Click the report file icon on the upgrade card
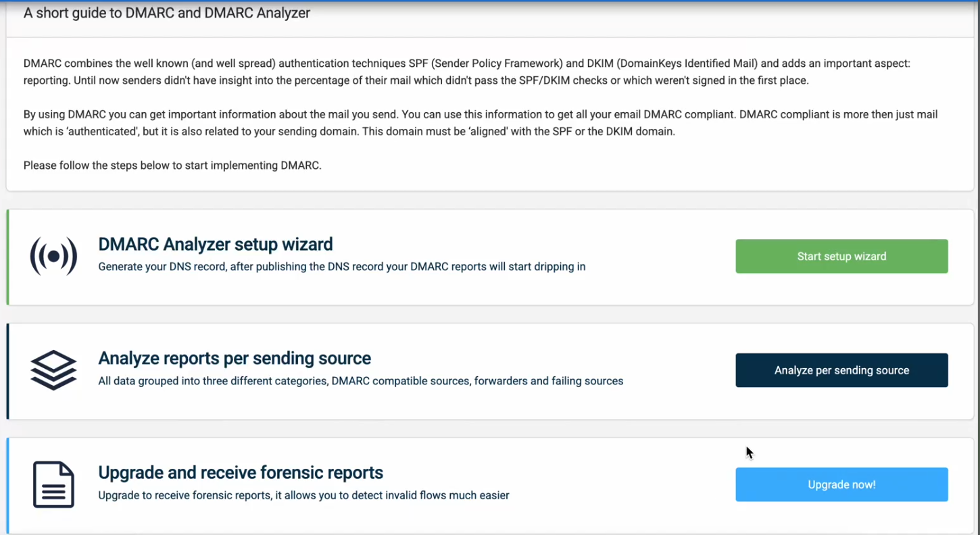 click(x=53, y=484)
